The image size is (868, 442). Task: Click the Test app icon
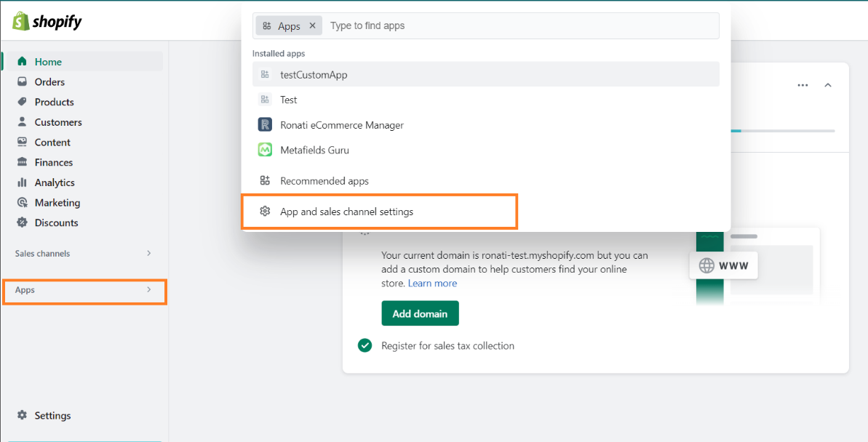point(265,100)
